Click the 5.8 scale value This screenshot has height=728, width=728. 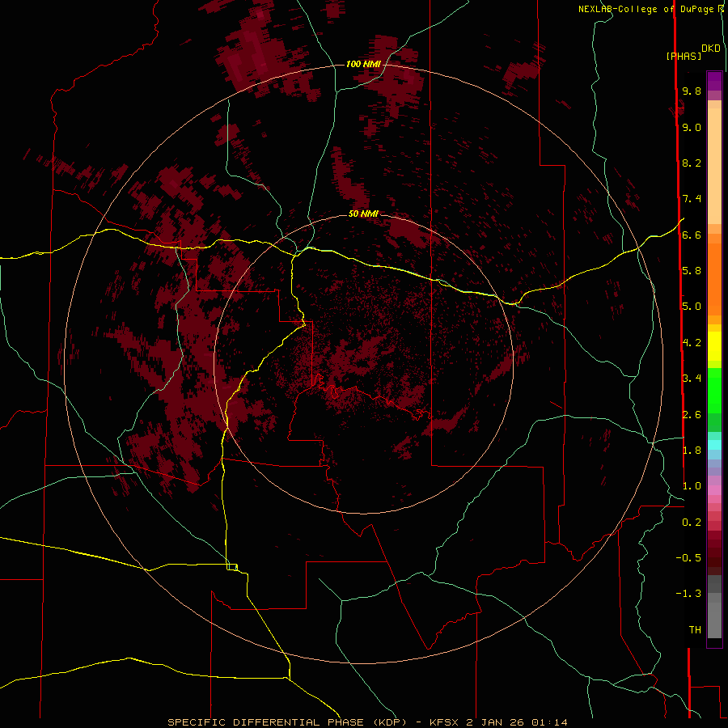tap(692, 270)
